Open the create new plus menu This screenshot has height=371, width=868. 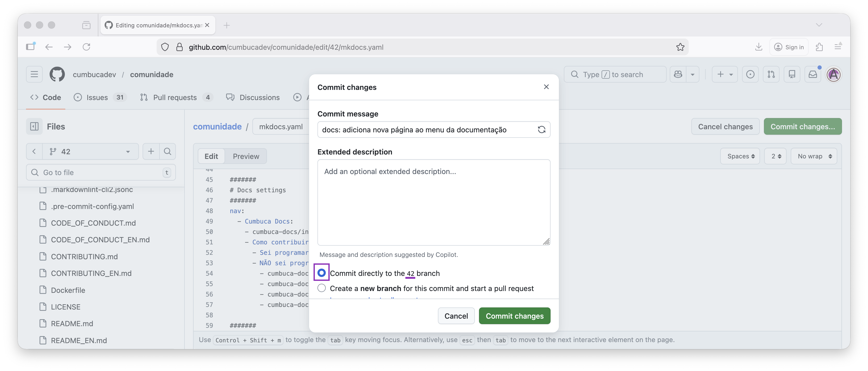pos(724,74)
